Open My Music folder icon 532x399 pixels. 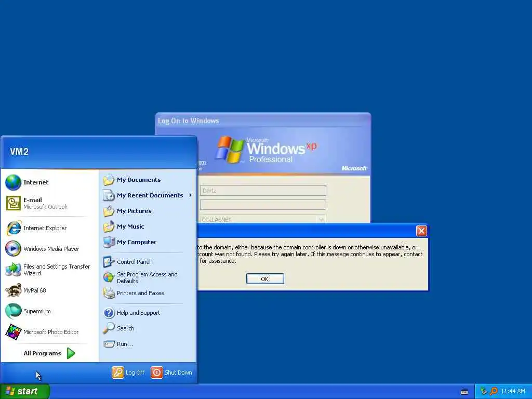tap(109, 227)
